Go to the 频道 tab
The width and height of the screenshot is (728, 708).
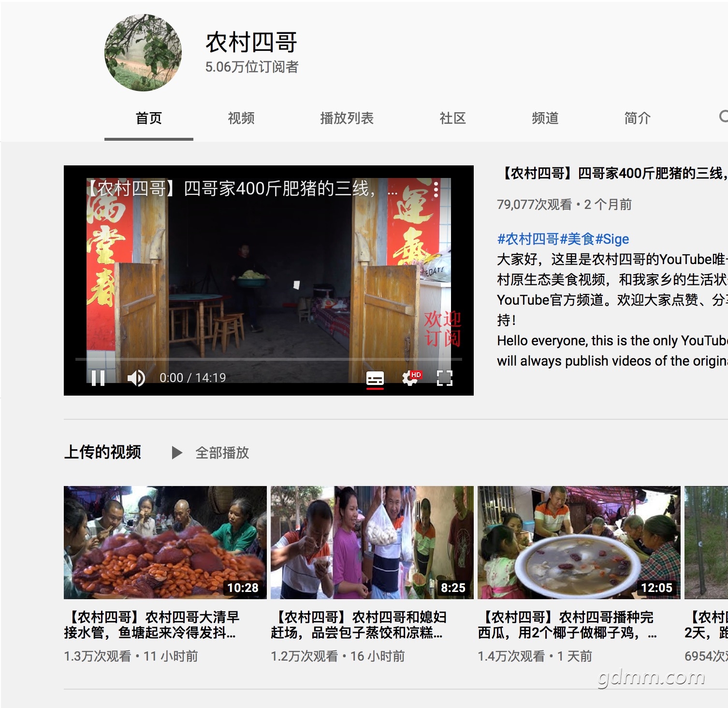coord(545,118)
